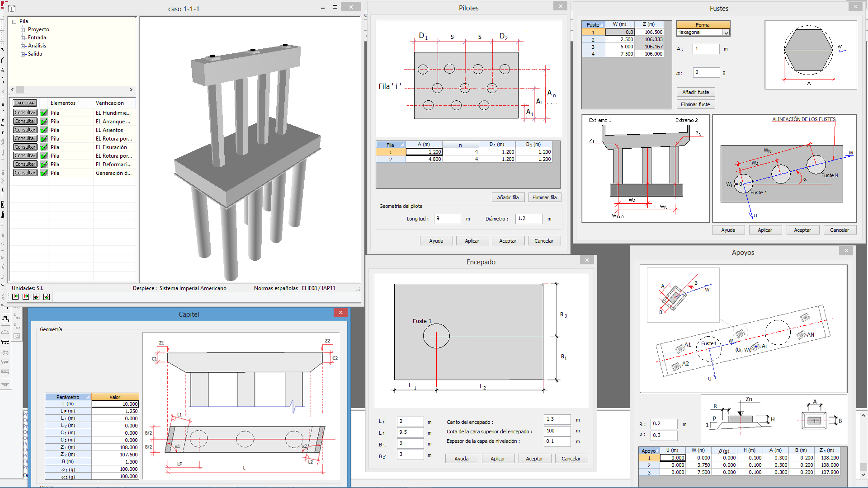Click Añadir fila in Pilotes dialog
The image size is (868, 488).
tap(507, 197)
